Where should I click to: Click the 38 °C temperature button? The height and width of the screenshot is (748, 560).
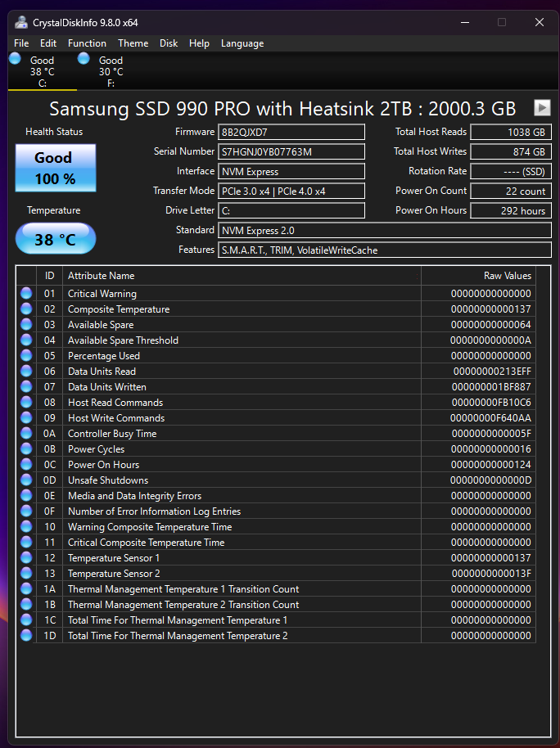pos(55,240)
